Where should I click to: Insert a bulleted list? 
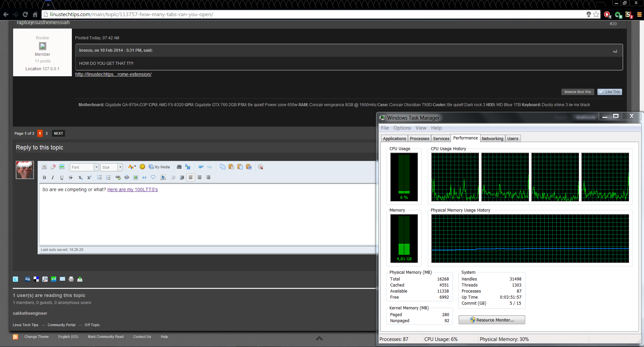(99, 177)
